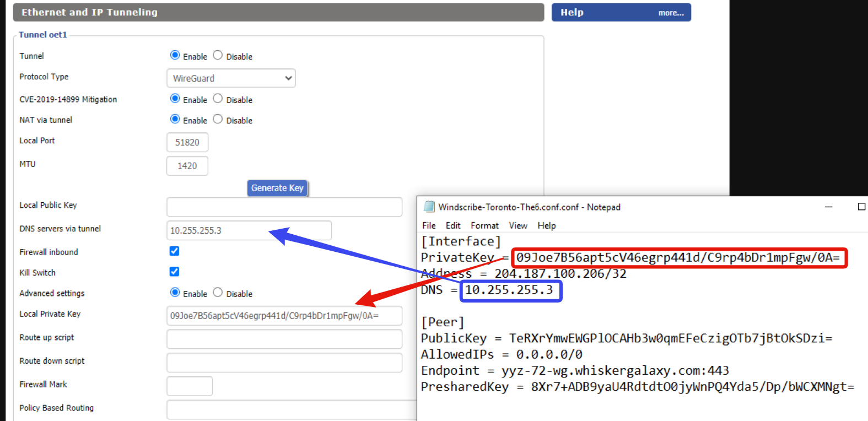Disable NAT via tunnel
Screen dimensions: 868x421
218,119
